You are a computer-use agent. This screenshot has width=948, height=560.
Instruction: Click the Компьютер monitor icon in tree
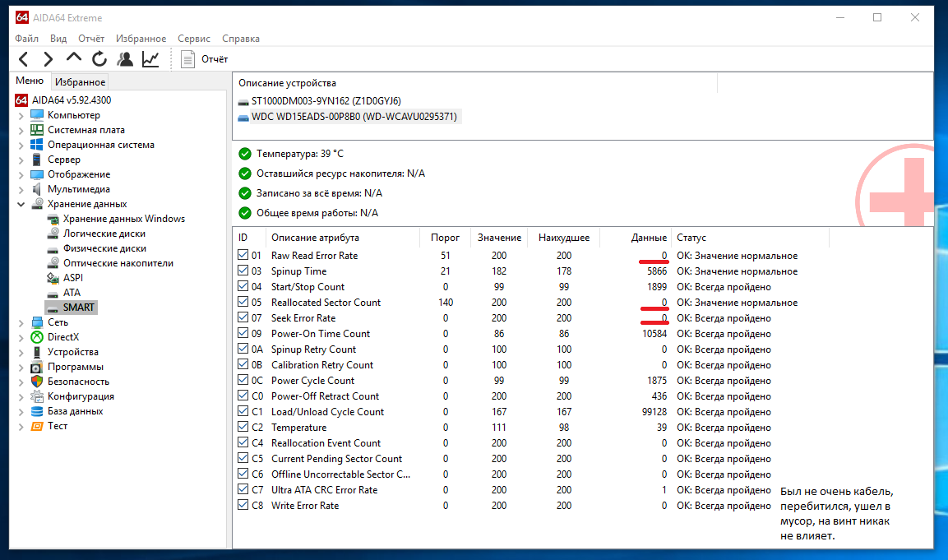pyautogui.click(x=37, y=115)
